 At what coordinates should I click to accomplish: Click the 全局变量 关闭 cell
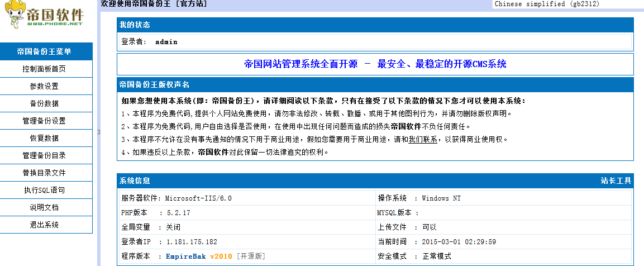click(x=247, y=227)
